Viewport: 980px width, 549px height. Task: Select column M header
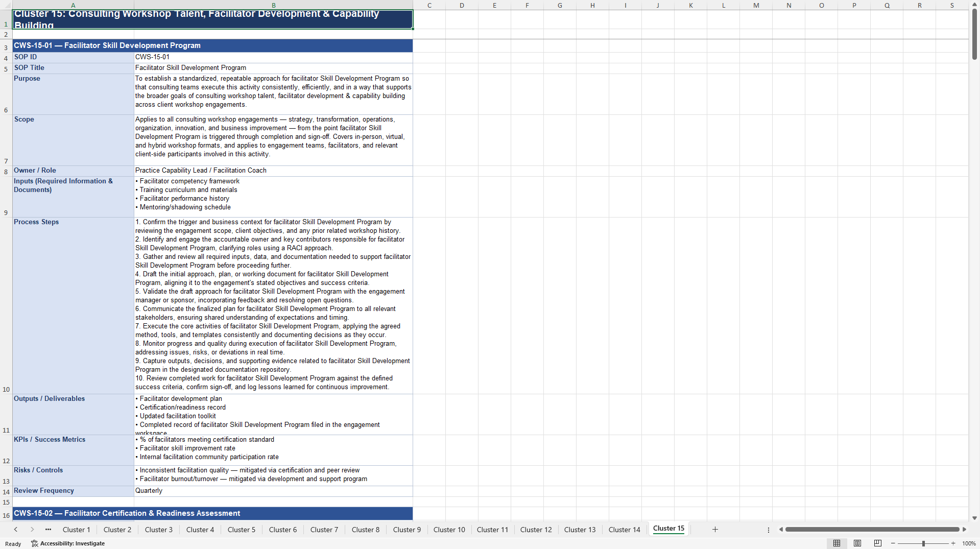click(x=756, y=5)
